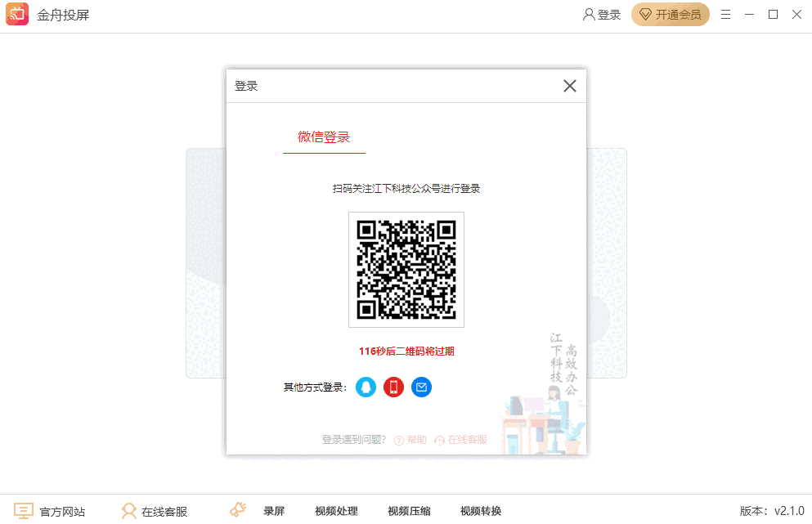Open the 视频处理 tool
The width and height of the screenshot is (812, 524).
pyautogui.click(x=335, y=510)
